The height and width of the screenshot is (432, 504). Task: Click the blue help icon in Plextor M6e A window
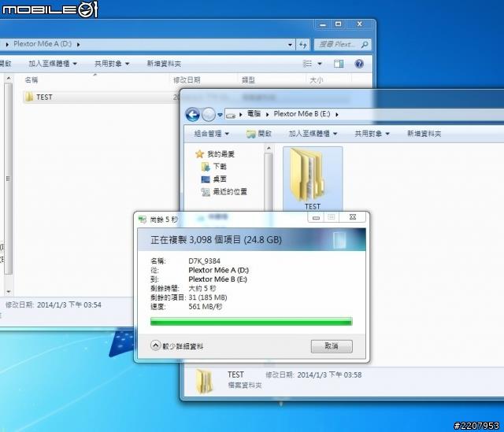(x=359, y=64)
